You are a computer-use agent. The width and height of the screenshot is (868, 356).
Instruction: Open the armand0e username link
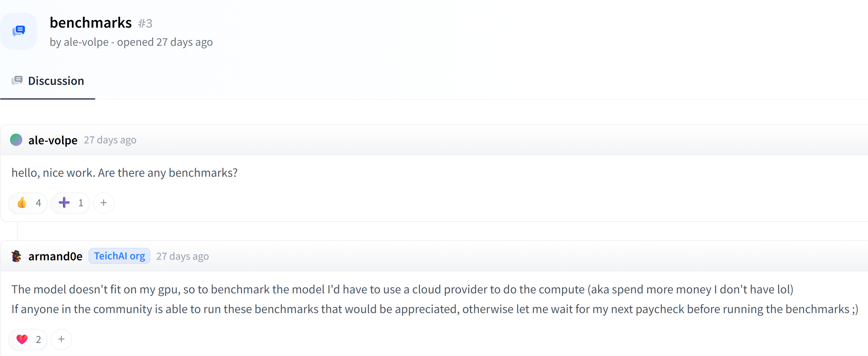(55, 257)
